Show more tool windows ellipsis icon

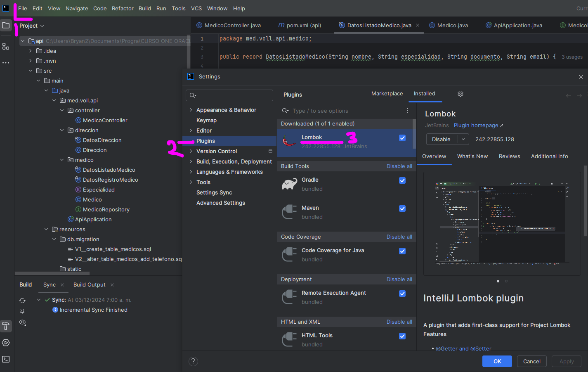(6, 63)
